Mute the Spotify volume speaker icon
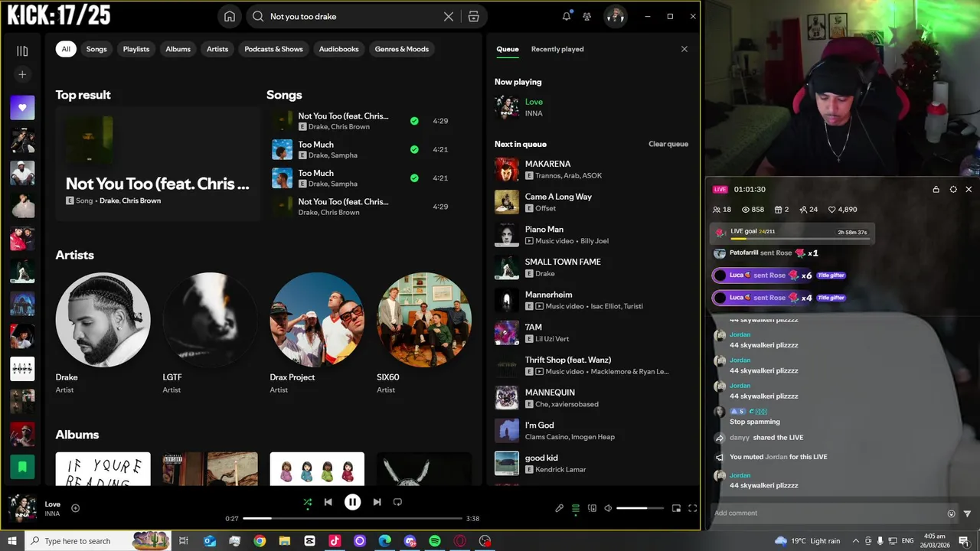 pyautogui.click(x=608, y=508)
